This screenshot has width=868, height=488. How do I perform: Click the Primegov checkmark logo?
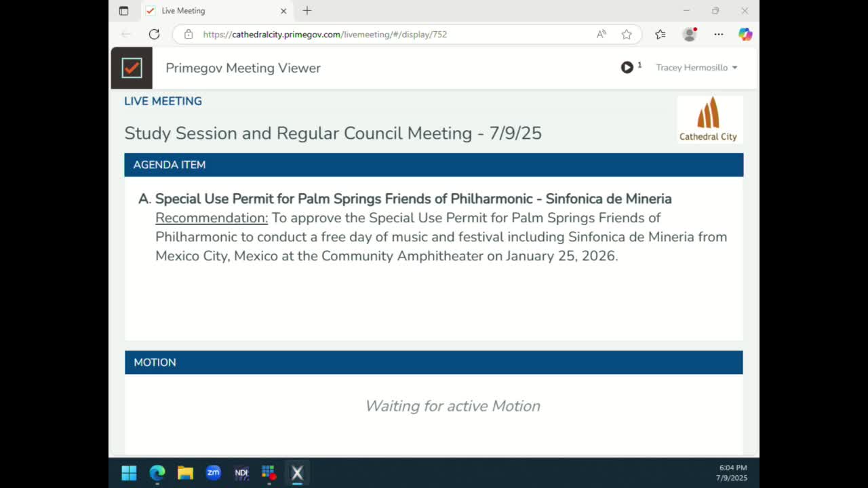pos(132,68)
